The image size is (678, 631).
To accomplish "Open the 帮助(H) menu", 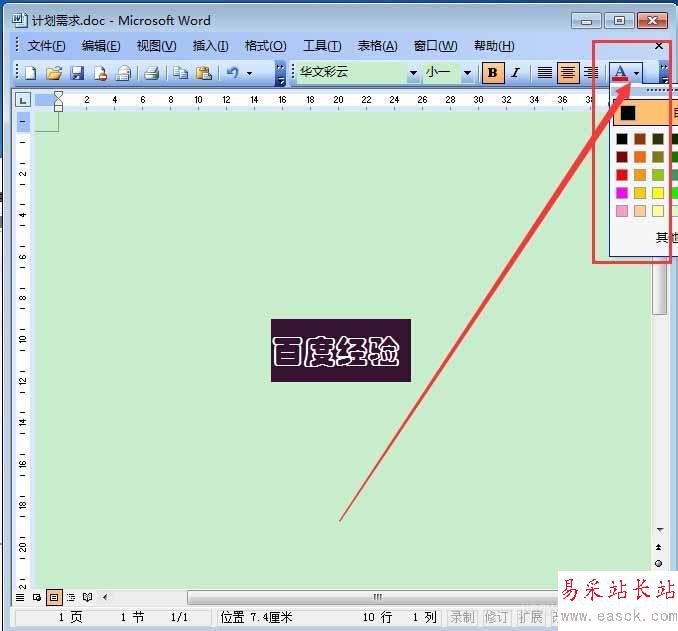I will 494,45.
